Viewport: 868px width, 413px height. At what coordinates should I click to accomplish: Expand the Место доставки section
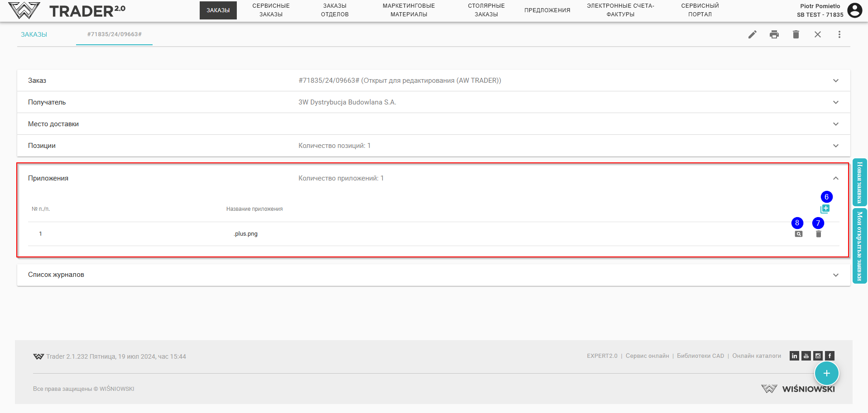point(835,124)
